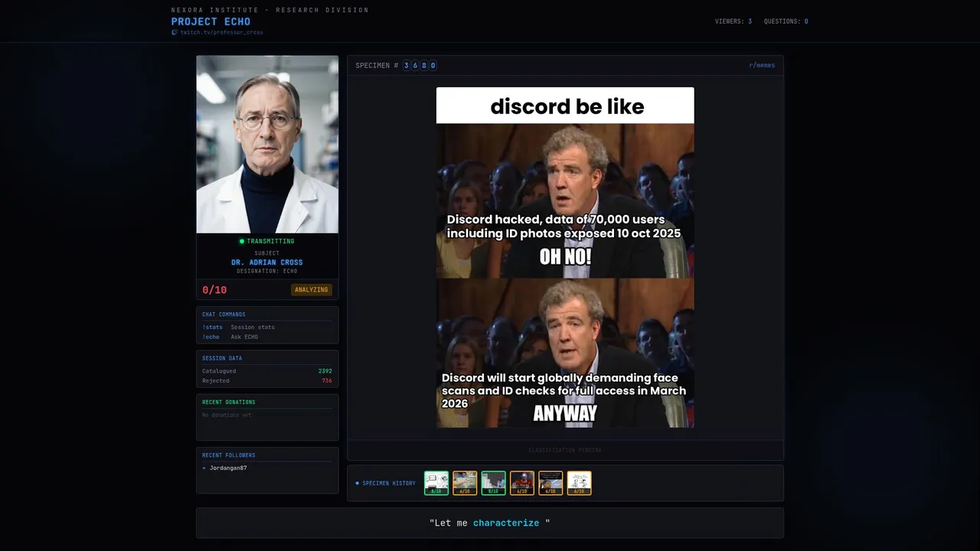Click the ANALYZING status badge
Viewport: 980px width, 551px height.
point(312,290)
